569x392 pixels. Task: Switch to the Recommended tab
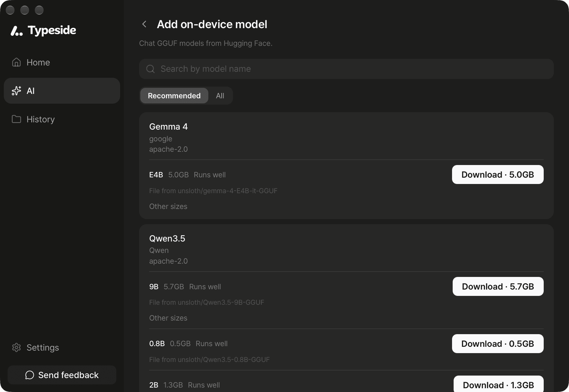point(174,95)
